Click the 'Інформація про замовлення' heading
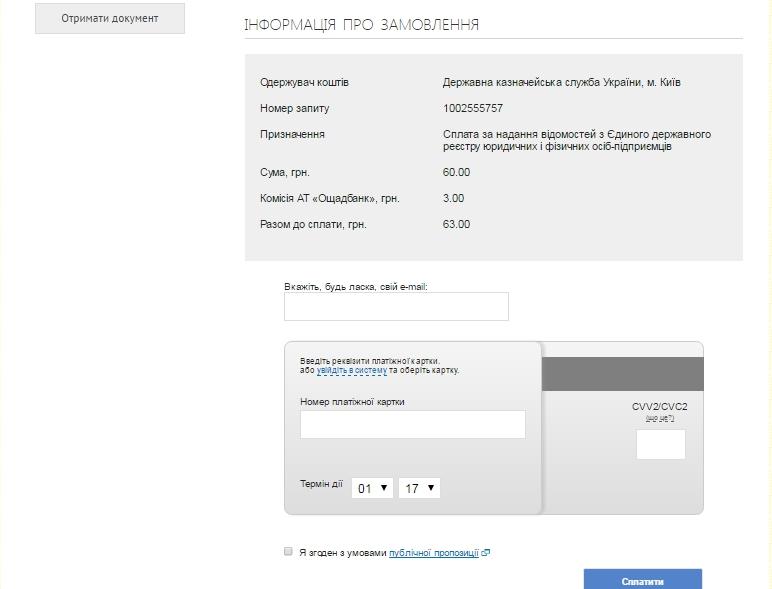 [x=361, y=24]
